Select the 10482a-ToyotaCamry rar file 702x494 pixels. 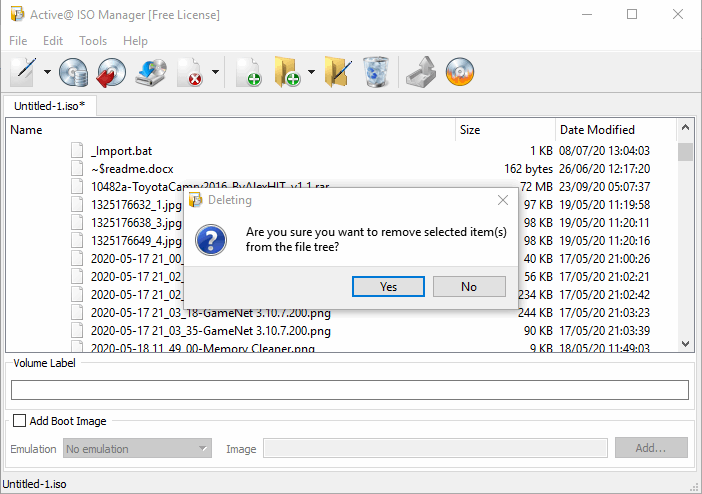point(210,187)
